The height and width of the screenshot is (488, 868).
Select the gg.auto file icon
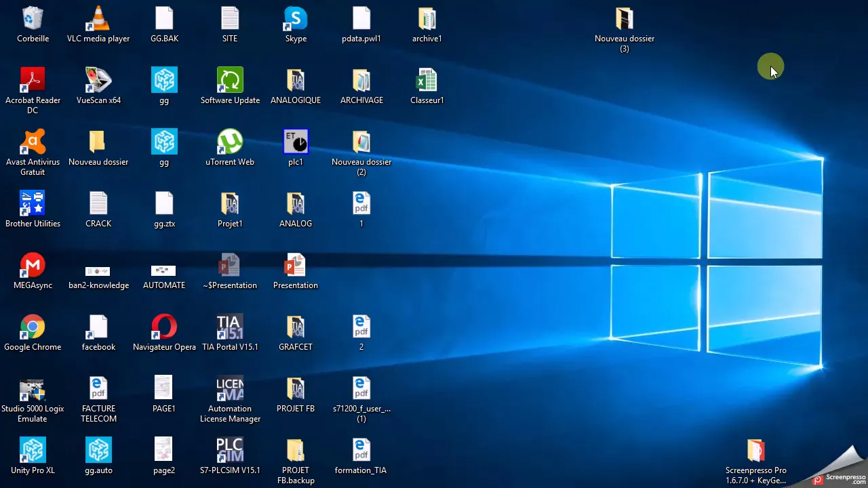click(x=98, y=451)
